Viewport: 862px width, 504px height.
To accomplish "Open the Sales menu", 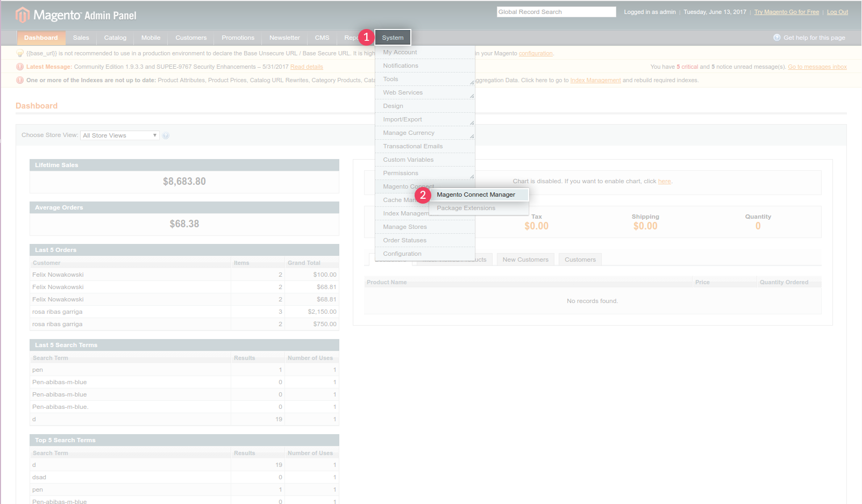I will coord(81,38).
